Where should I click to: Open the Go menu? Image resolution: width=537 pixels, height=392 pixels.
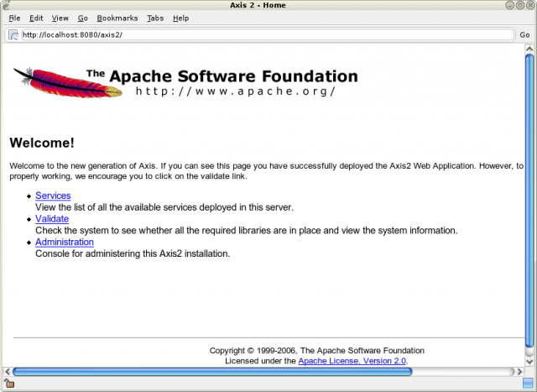[x=82, y=18]
